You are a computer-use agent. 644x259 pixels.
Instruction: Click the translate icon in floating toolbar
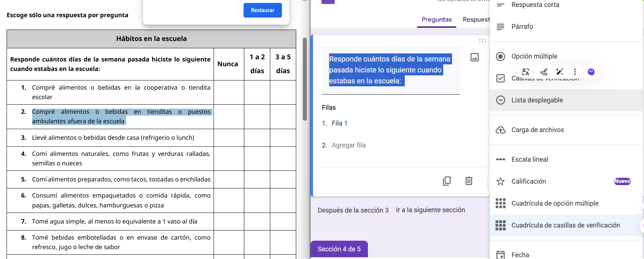point(526,72)
